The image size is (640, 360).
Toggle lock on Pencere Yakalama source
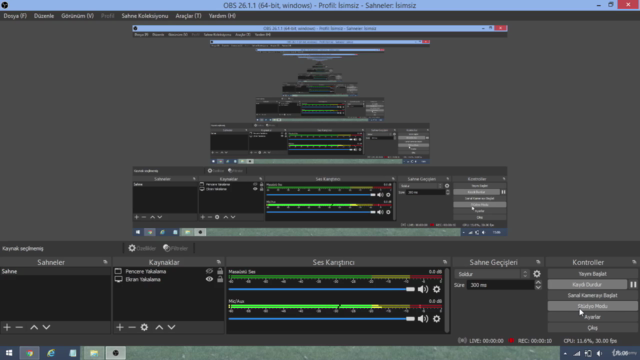220,271
